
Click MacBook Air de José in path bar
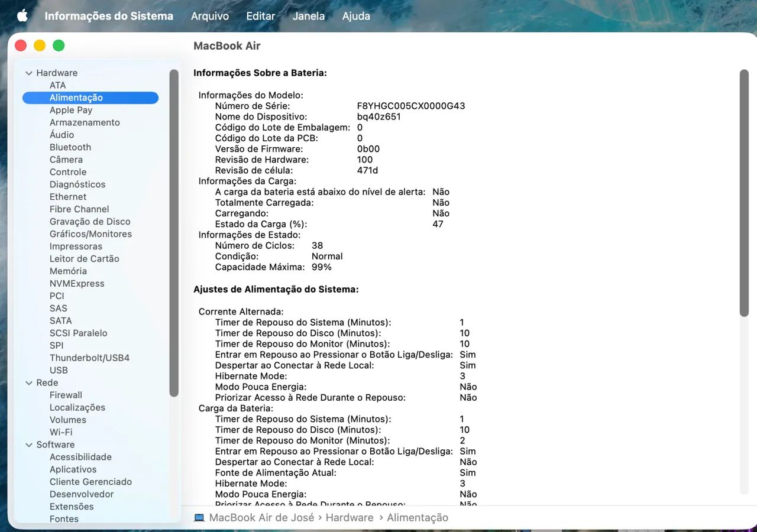262,518
